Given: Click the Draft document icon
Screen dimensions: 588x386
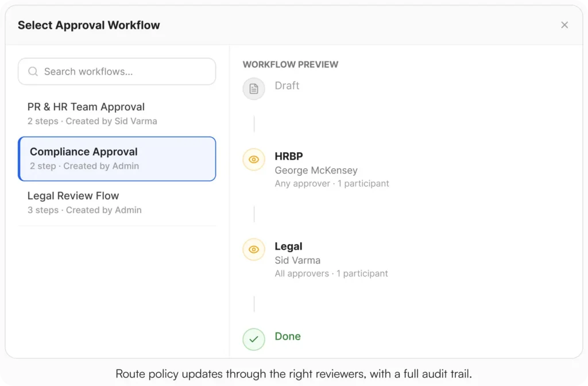Looking at the screenshot, I should click(x=254, y=89).
